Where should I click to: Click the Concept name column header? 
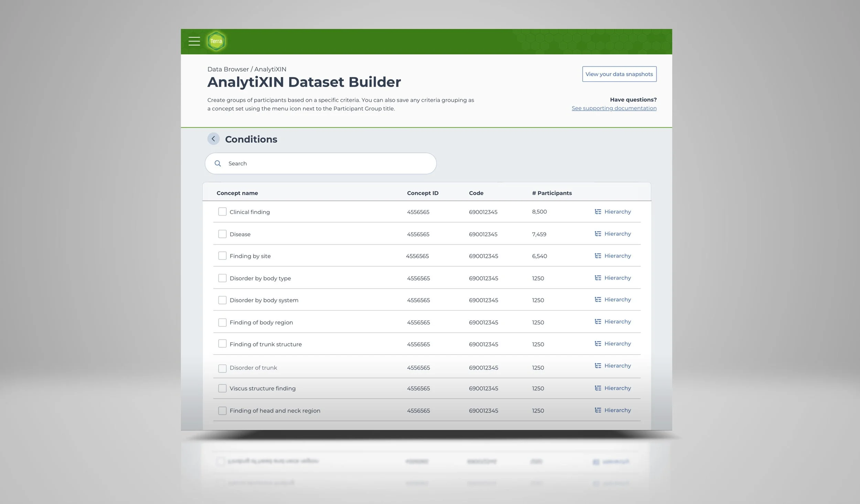pyautogui.click(x=237, y=193)
